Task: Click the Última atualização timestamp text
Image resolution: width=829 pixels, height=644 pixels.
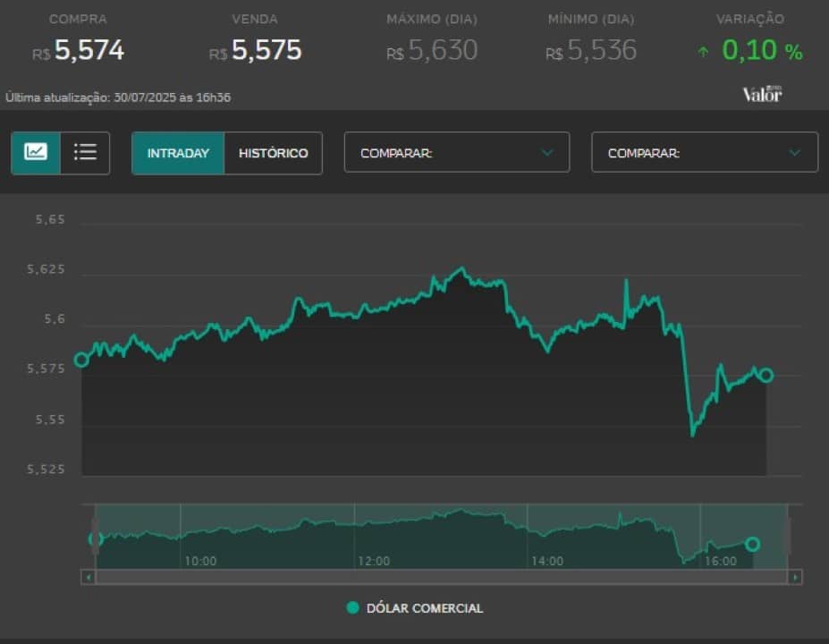Action: click(118, 97)
